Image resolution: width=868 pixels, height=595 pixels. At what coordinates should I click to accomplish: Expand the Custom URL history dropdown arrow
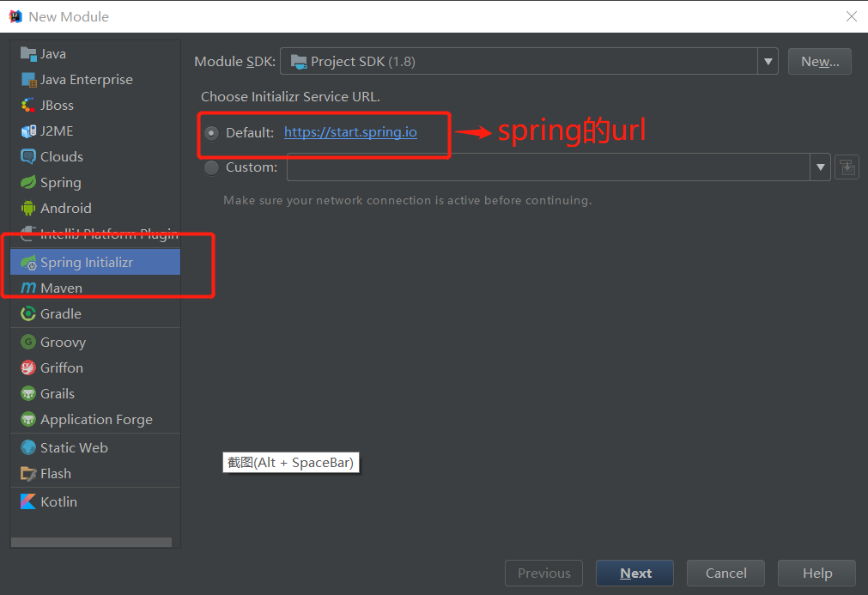821,167
